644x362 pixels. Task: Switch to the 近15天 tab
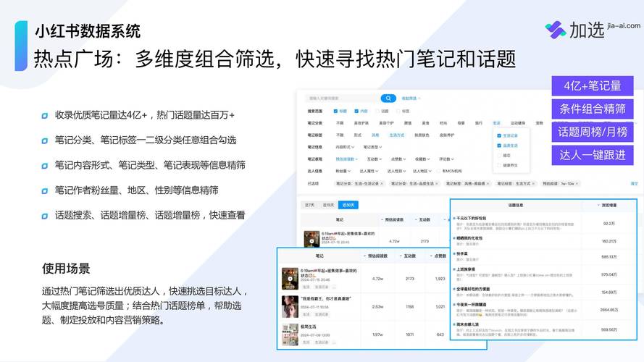coord(328,205)
